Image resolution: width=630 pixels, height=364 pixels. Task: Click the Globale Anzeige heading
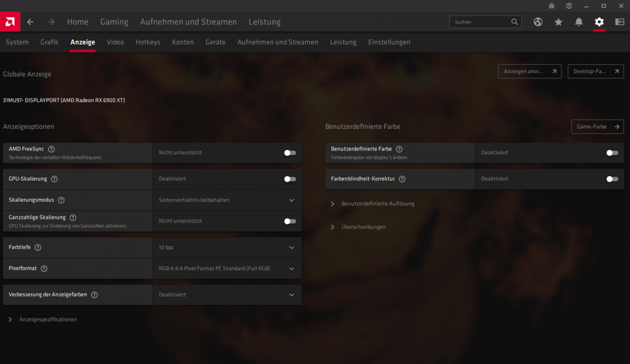(x=27, y=74)
